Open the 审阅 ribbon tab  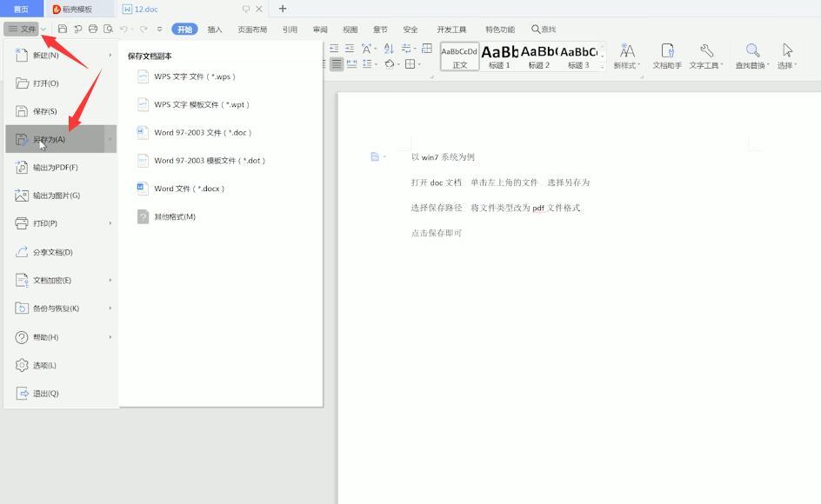(320, 30)
